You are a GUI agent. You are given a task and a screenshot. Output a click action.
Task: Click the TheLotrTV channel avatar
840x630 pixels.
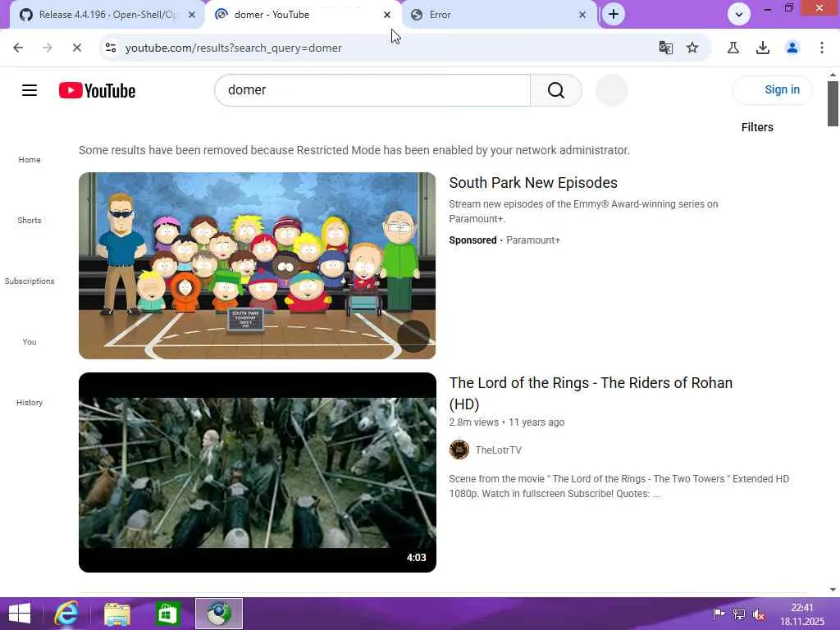(459, 450)
